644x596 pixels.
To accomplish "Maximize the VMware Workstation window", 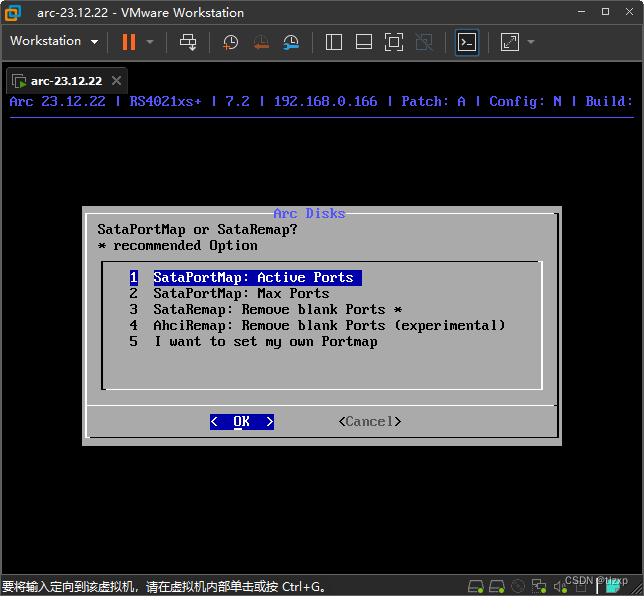I will (605, 12).
